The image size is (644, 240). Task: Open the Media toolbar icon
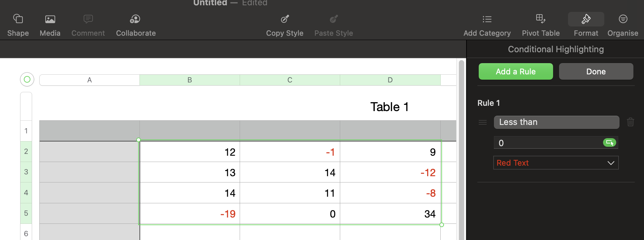(x=50, y=19)
